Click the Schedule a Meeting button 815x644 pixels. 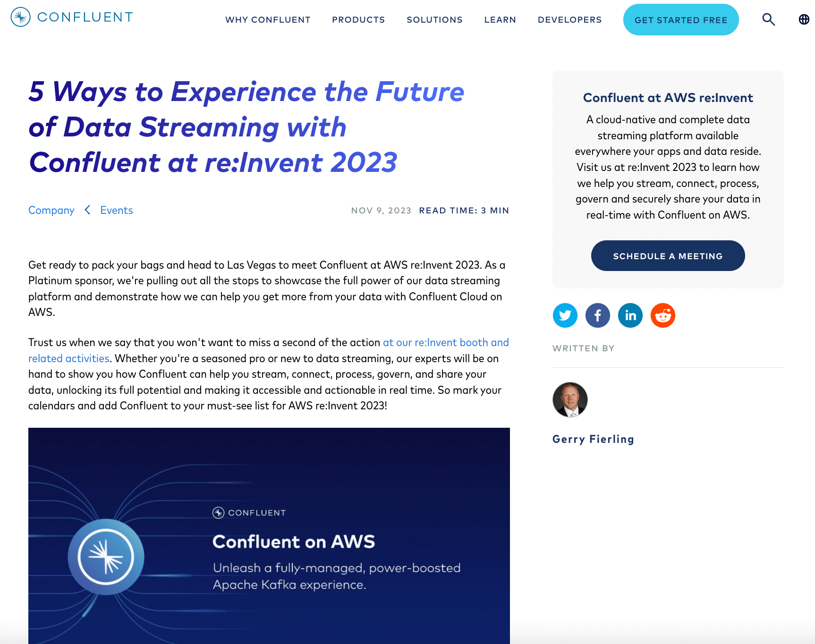point(668,256)
